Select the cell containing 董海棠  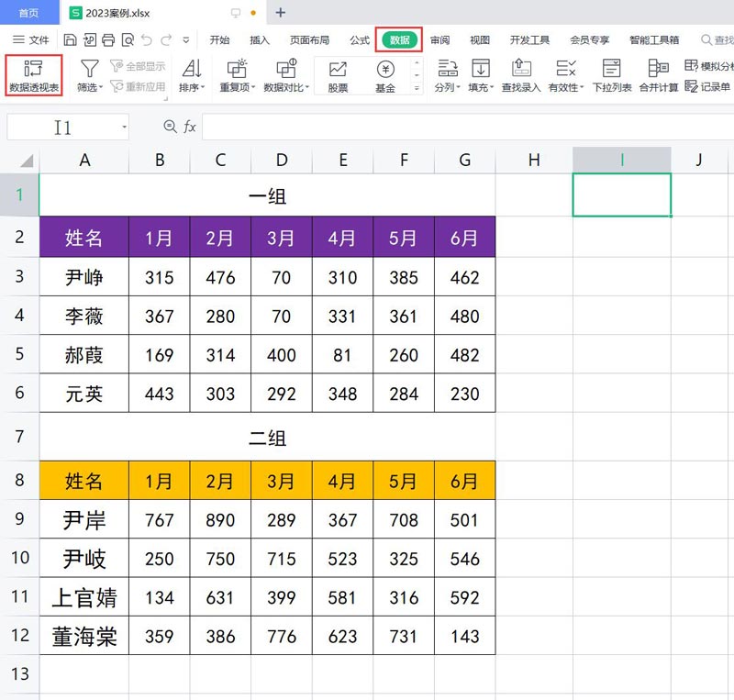(84, 636)
